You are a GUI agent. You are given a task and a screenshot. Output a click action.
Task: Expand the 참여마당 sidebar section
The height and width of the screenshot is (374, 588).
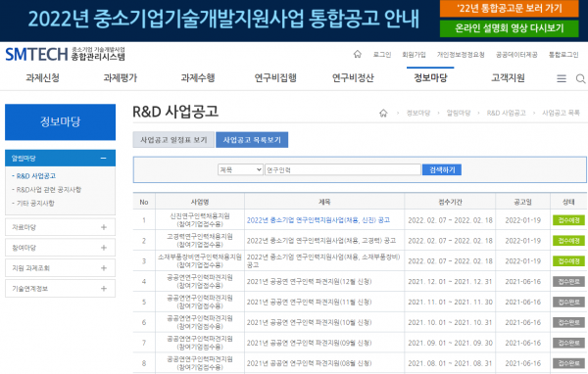(60, 248)
